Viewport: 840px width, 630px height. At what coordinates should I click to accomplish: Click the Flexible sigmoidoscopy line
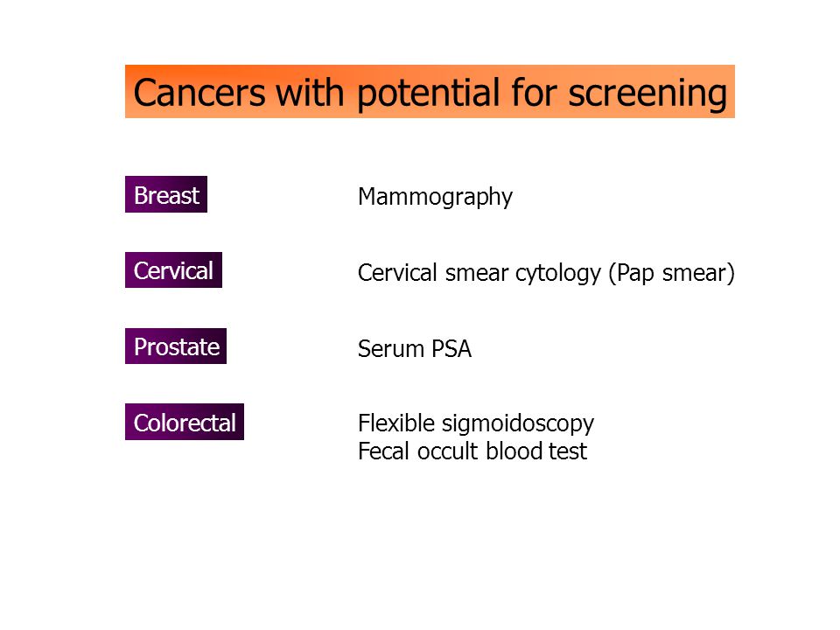476,423
